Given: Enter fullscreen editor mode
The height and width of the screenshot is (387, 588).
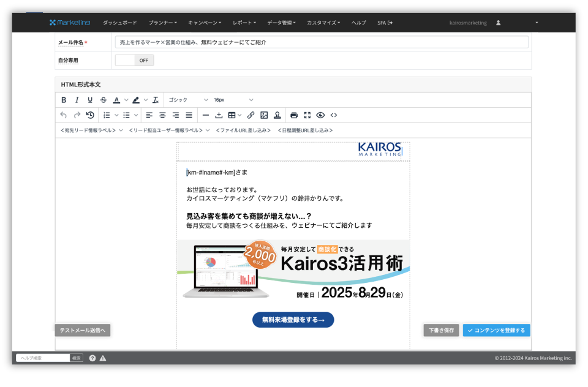Looking at the screenshot, I should 307,115.
